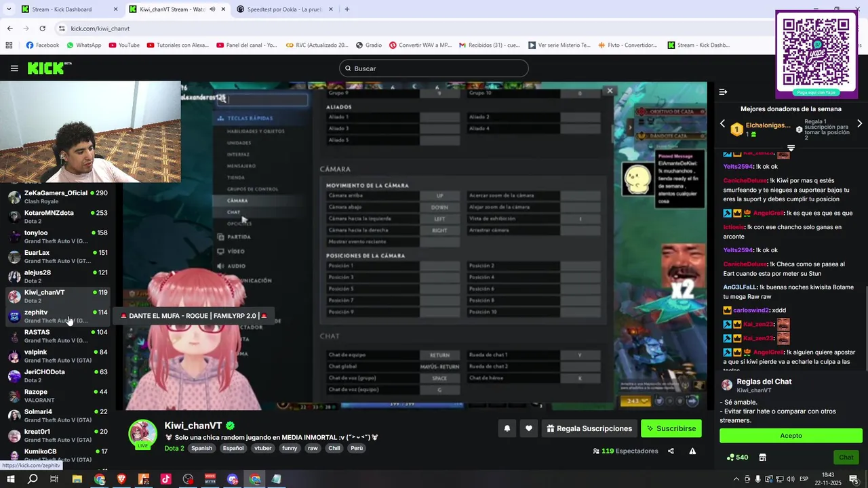Show next top donor with right chevron
This screenshot has width=868, height=488.
click(x=860, y=124)
